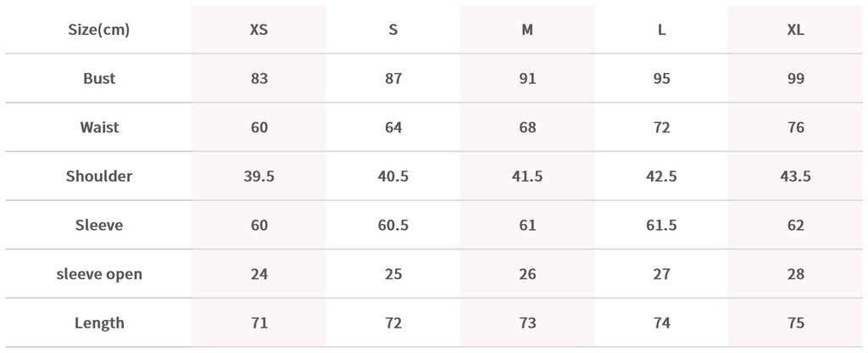Select the Length value 71
Viewport: 868px width, 353px height.
click(x=259, y=323)
